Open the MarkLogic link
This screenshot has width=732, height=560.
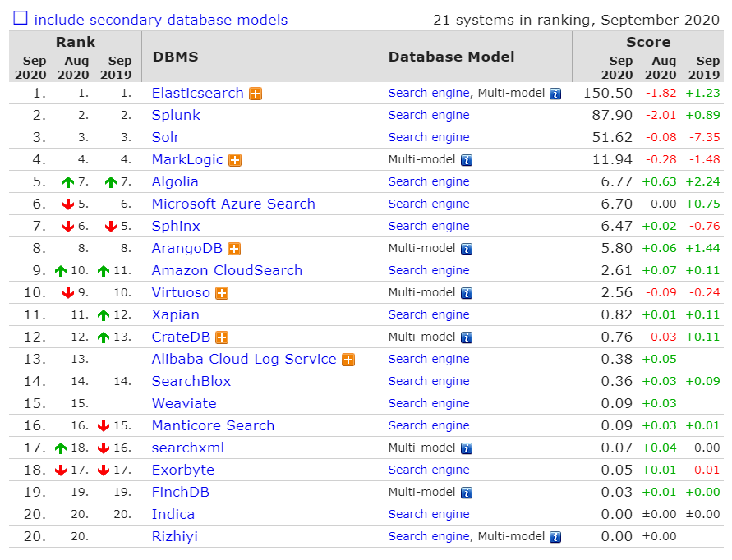point(187,159)
